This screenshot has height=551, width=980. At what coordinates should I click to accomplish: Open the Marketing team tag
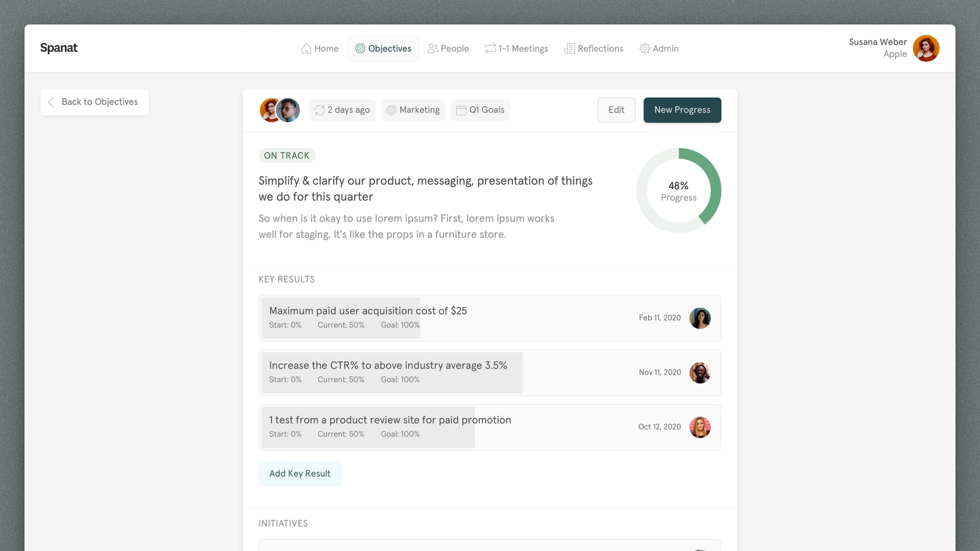(413, 110)
